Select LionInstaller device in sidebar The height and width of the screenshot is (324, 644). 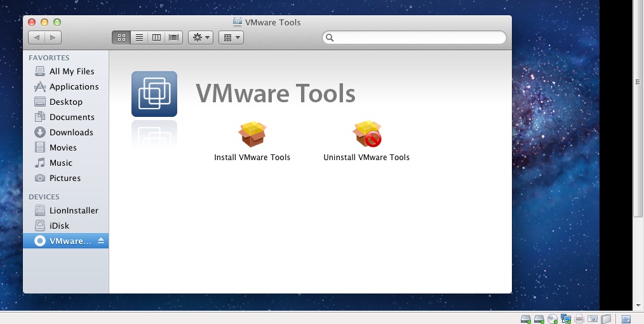(65, 210)
